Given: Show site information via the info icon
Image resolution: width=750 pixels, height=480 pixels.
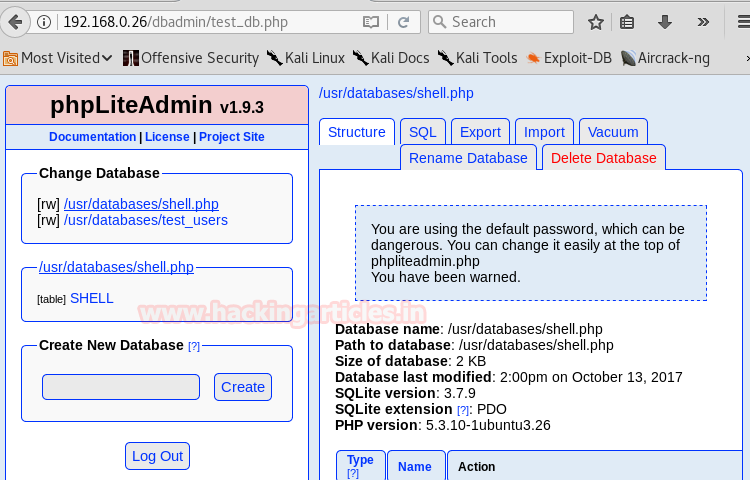Looking at the screenshot, I should 44,22.
